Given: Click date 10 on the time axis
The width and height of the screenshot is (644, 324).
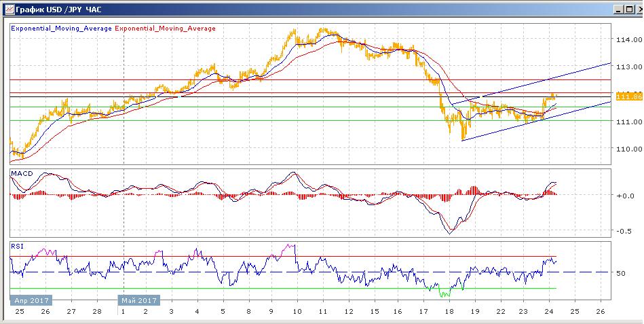Looking at the screenshot, I should (297, 312).
